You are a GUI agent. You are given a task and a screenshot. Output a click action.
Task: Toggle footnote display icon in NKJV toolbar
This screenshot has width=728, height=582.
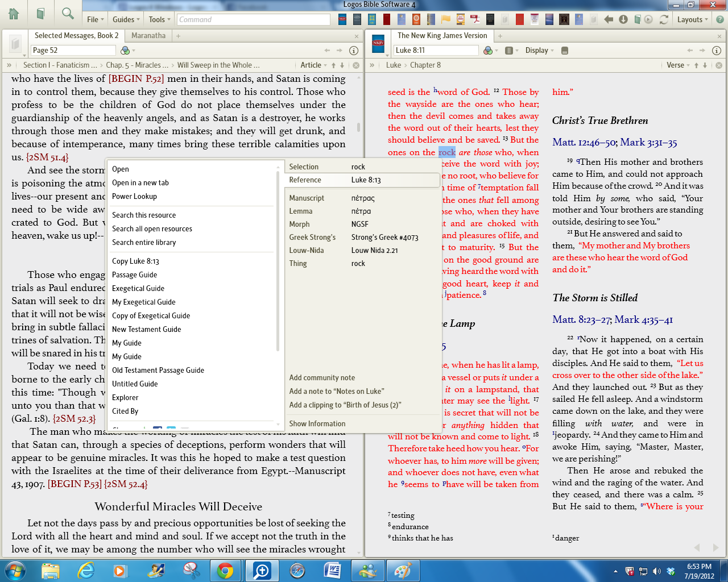point(565,51)
